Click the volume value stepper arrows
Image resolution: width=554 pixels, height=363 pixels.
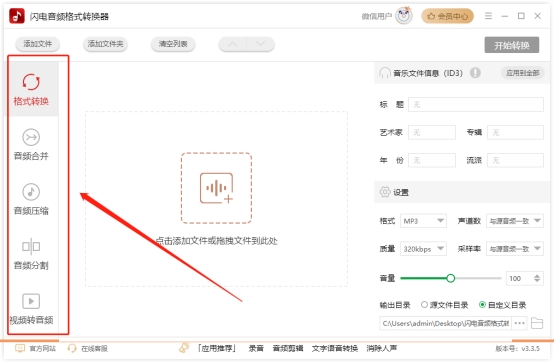pos(537,278)
